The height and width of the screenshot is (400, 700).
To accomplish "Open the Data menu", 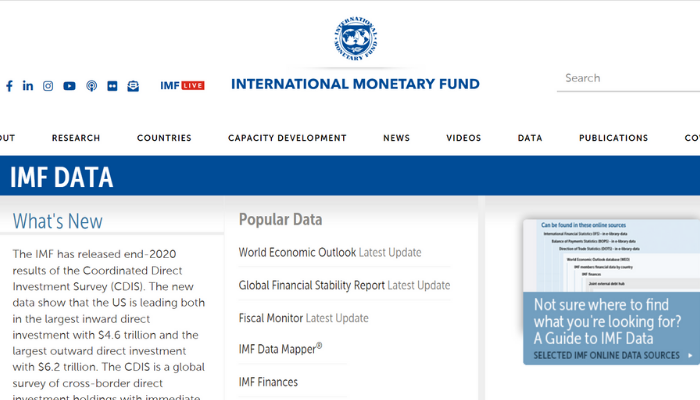I will (530, 138).
